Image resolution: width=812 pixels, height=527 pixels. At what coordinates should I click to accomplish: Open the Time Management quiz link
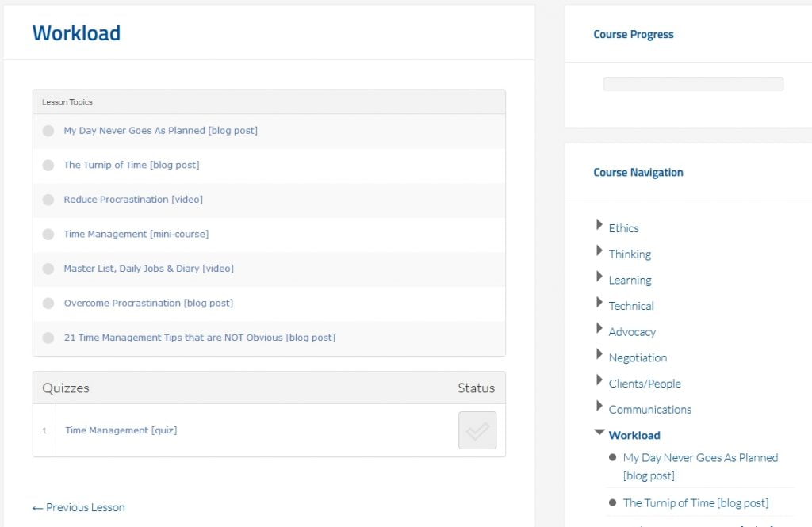[x=121, y=430]
